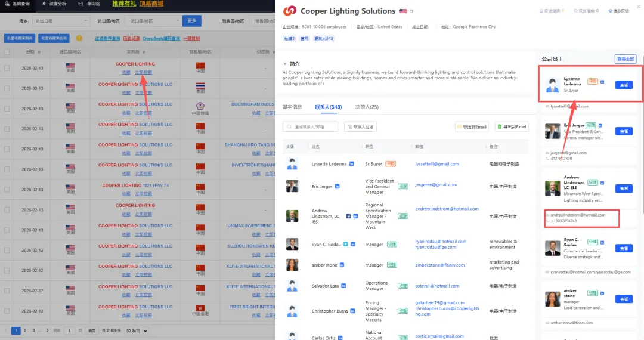
Task: Toggle the select-all checkbox in table header
Action: (7, 52)
